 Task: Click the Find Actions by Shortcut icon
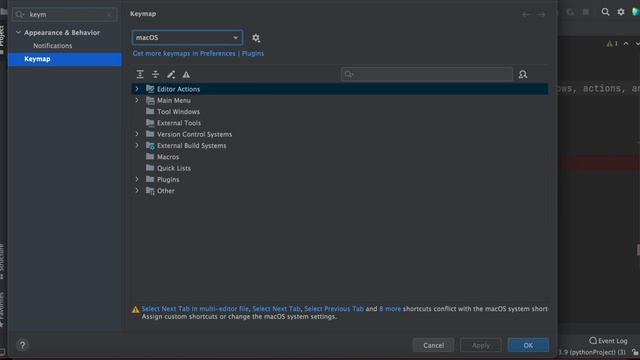point(523,74)
